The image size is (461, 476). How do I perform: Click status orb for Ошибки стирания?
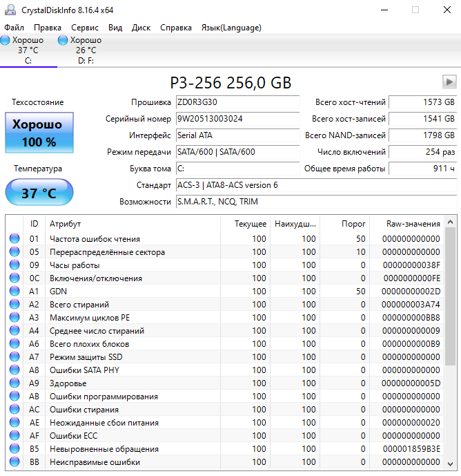point(14,409)
